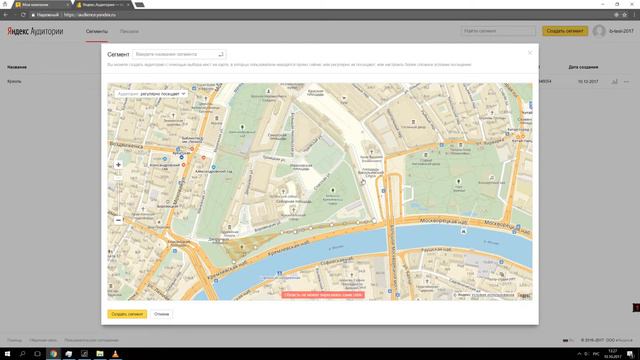This screenshot has height=360, width=640.
Task: Click the header yellow create segment button
Action: click(x=565, y=31)
